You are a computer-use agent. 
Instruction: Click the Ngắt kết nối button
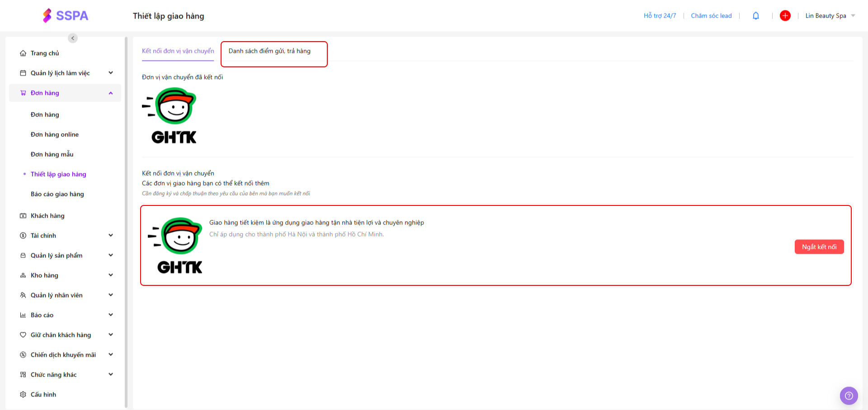pos(819,247)
